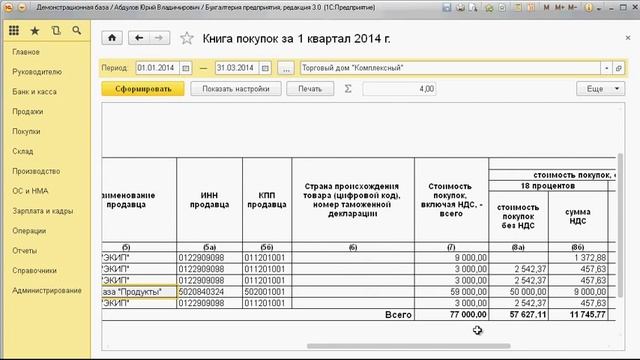Viewport: 640px width, 360px height.
Task: Click the sigma sum icon
Action: [x=348, y=89]
